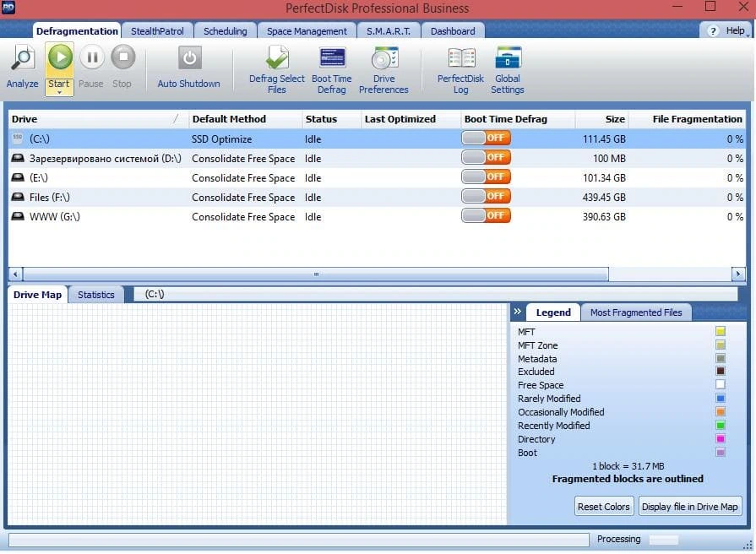Click the Stop toolbar icon
This screenshot has height=554, width=756.
(x=123, y=57)
